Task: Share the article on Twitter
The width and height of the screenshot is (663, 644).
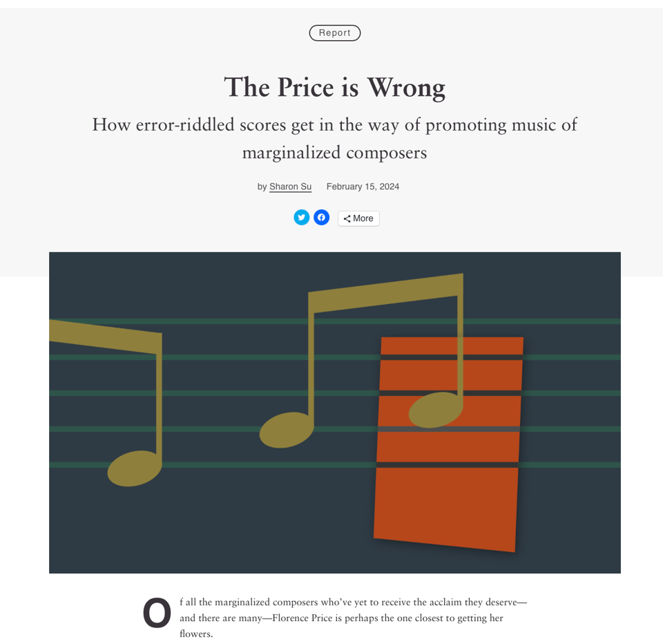Action: [301, 218]
